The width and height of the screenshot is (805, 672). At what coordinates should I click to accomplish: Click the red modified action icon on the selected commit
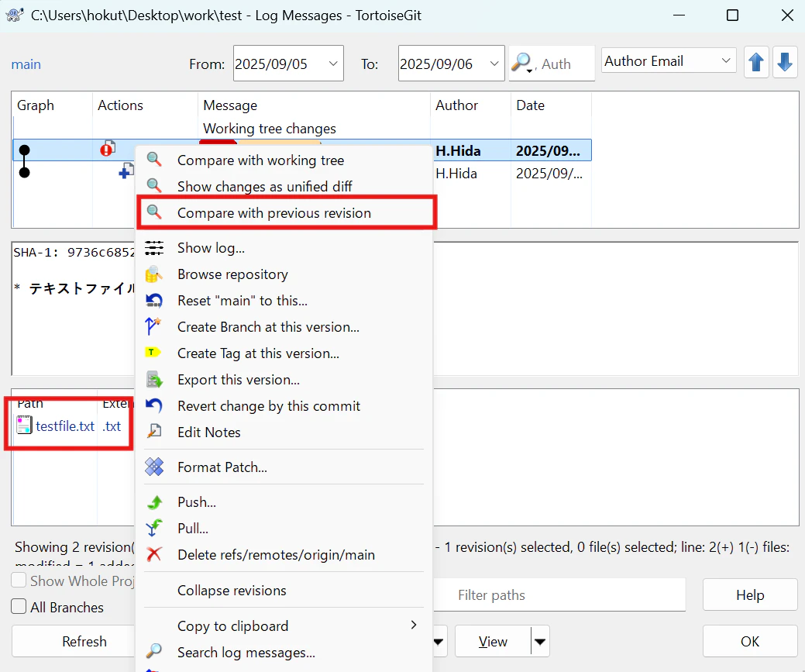coord(107,149)
